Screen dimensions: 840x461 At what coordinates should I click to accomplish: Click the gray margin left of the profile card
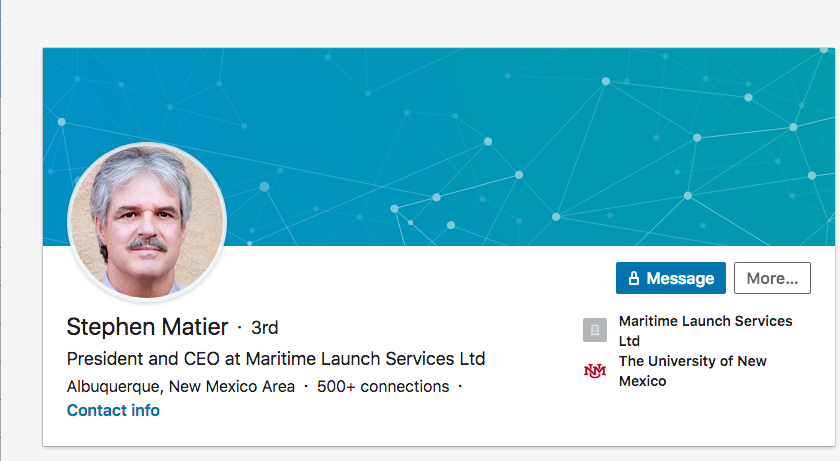point(21,250)
